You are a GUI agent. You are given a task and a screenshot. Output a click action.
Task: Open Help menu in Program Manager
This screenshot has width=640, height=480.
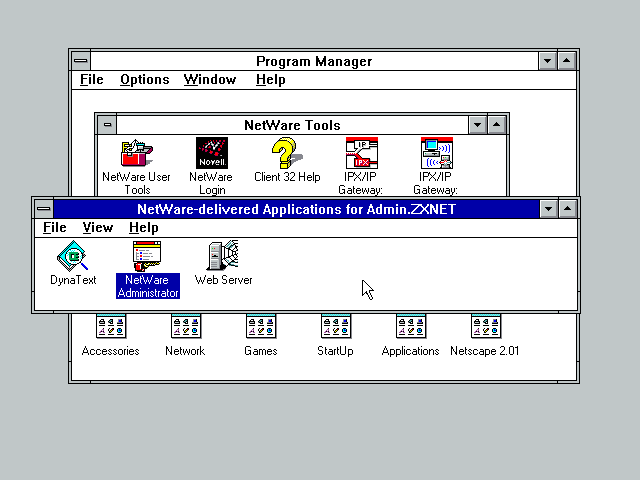tap(270, 80)
